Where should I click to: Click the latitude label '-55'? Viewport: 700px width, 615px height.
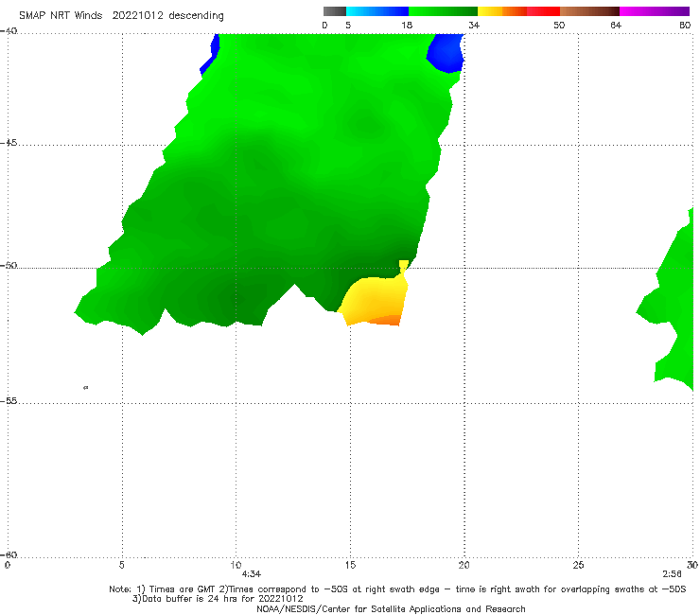point(9,401)
